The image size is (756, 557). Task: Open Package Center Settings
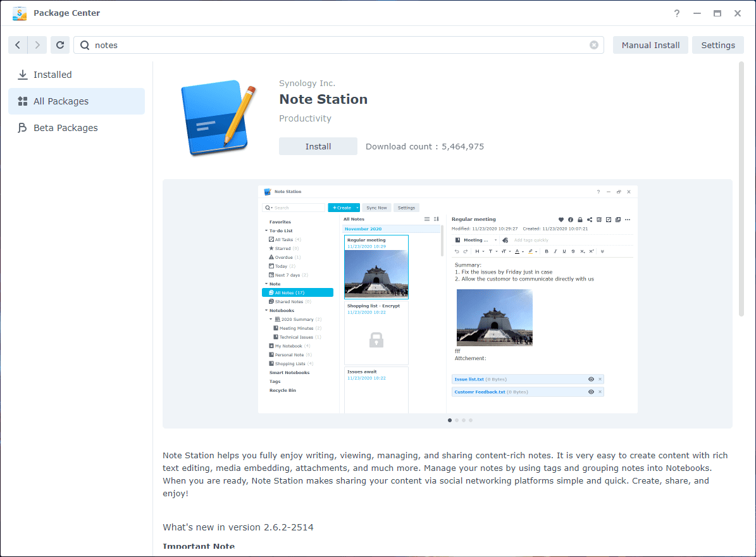(x=718, y=45)
